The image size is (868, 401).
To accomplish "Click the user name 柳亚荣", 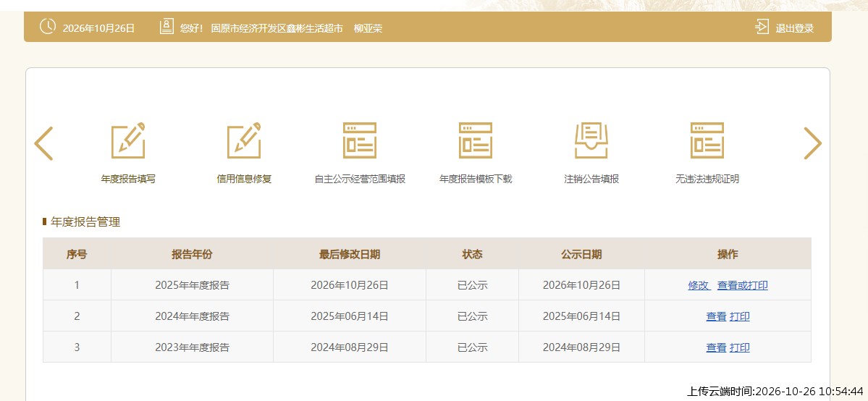I will tap(368, 28).
